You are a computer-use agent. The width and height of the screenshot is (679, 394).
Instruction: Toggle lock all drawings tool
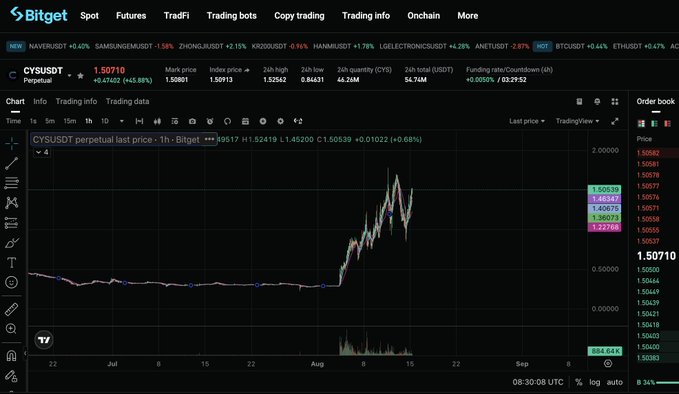(12, 376)
